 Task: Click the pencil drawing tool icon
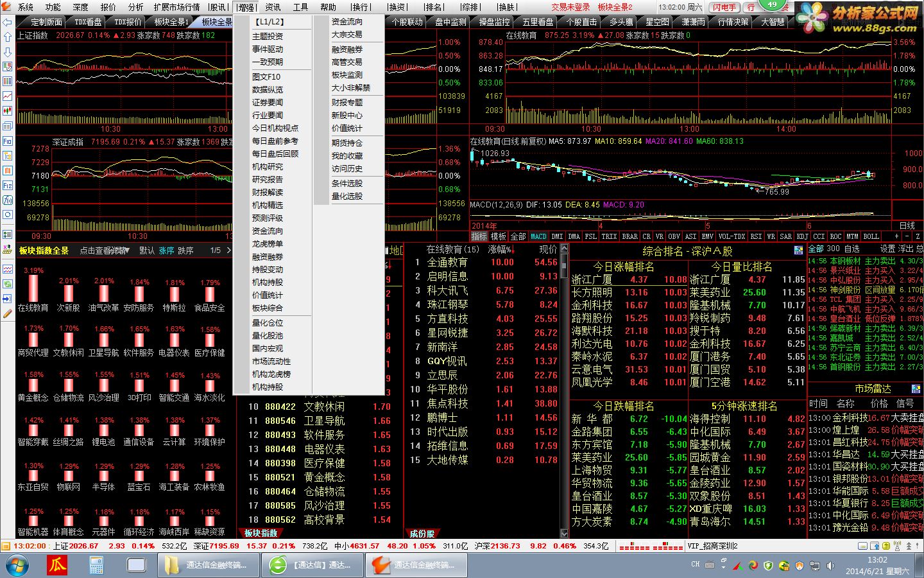coord(8,313)
